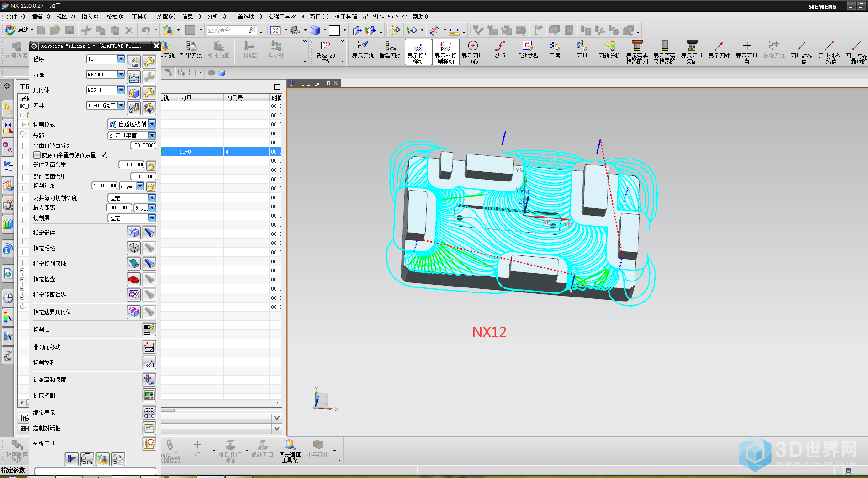Expand the 公共每刀切削深度 dropdown
Screen dimensions: 868x478
tap(152, 198)
